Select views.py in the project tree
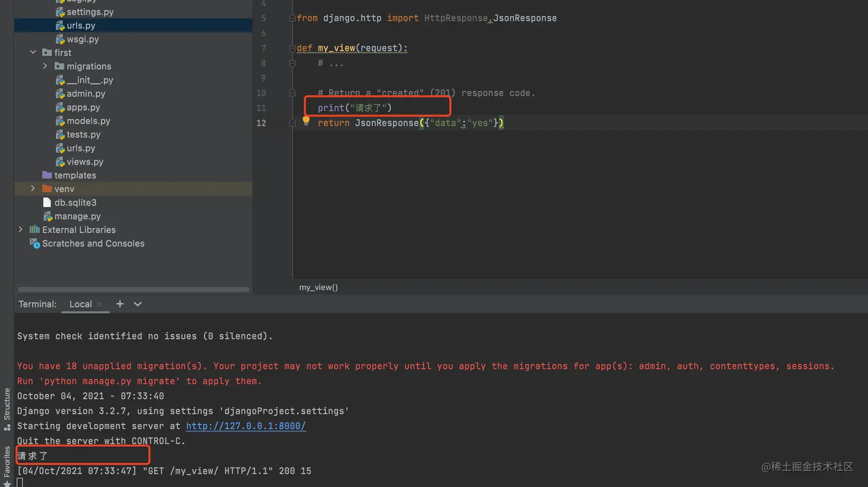Image resolution: width=868 pixels, height=487 pixels. [85, 162]
